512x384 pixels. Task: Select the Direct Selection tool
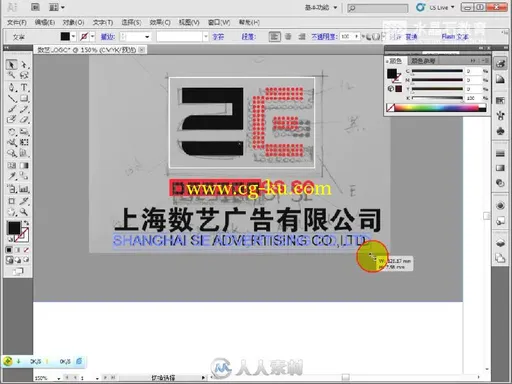[24, 64]
